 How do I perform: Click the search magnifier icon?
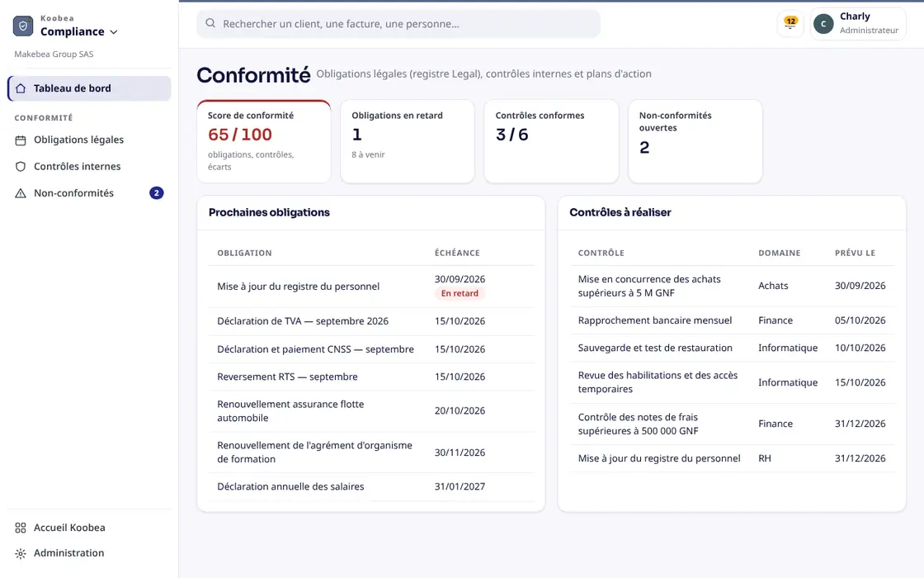[210, 24]
